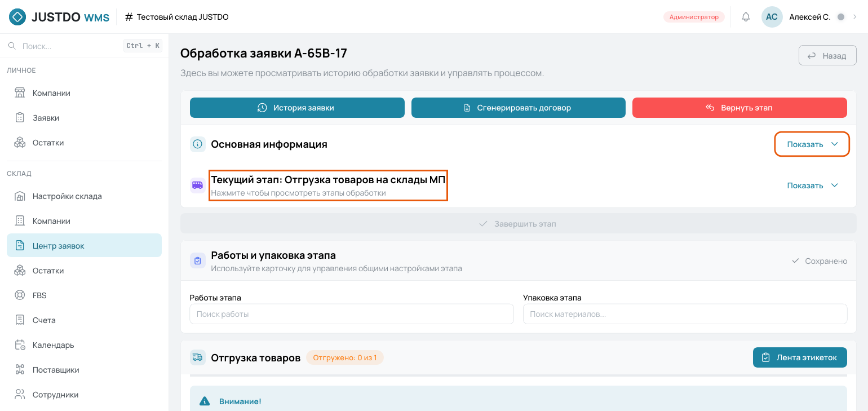Click the Внимание! warning triangle icon
This screenshot has height=411, width=868.
click(x=205, y=401)
